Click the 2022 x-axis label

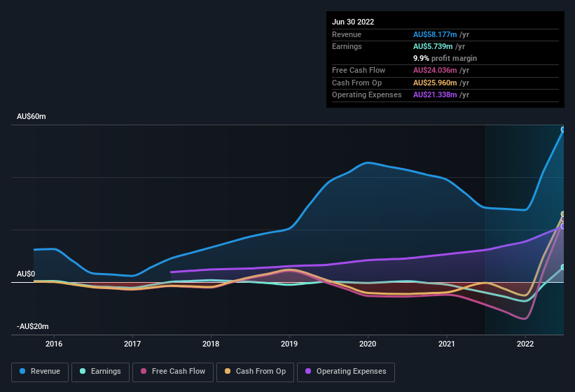(x=525, y=344)
